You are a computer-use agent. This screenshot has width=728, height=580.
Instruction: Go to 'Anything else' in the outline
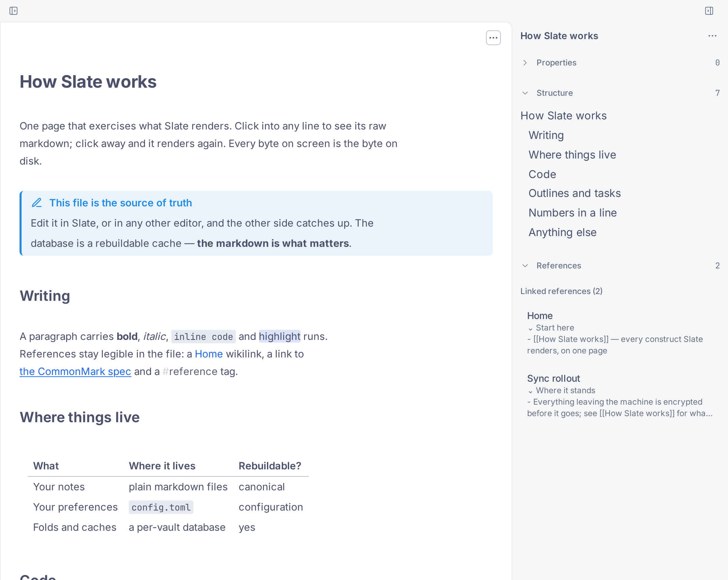click(x=562, y=232)
